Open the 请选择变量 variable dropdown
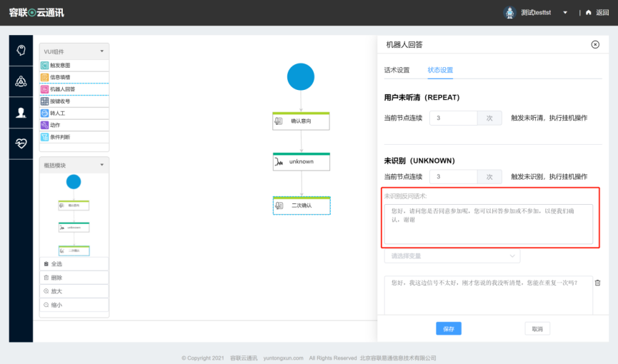This screenshot has height=364, width=618. click(x=452, y=256)
